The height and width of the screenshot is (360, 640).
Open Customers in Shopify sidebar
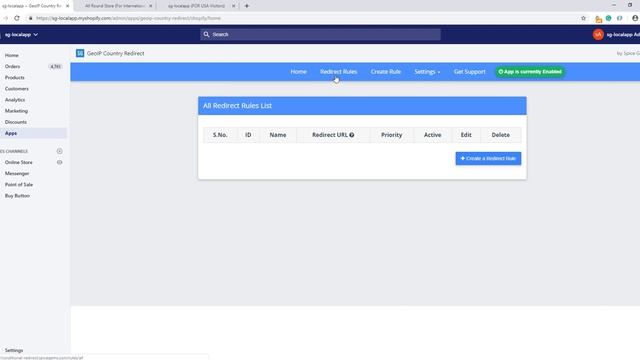[x=17, y=89]
